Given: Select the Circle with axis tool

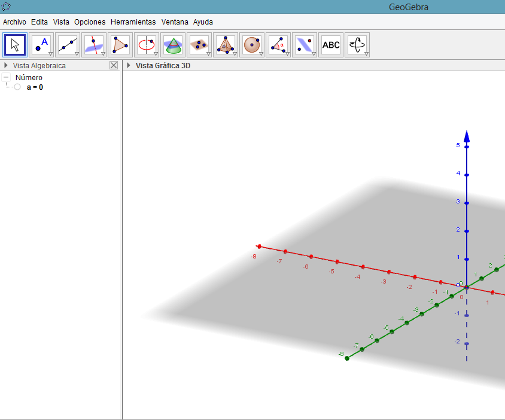Looking at the screenshot, I should coord(147,45).
